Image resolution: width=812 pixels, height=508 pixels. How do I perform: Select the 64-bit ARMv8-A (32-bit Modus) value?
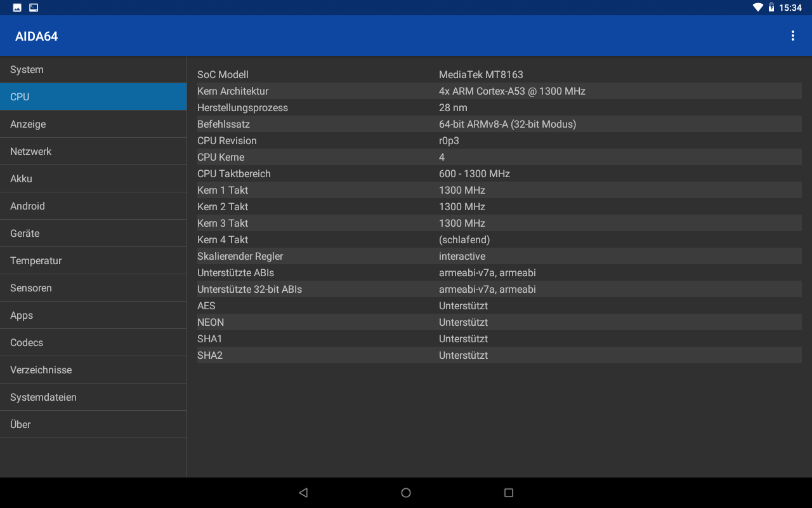click(507, 124)
